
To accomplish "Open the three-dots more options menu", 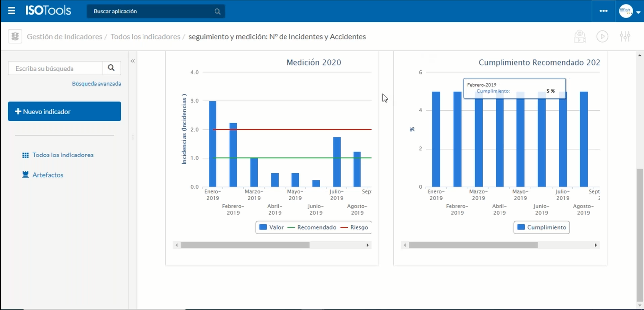I will click(x=603, y=11).
